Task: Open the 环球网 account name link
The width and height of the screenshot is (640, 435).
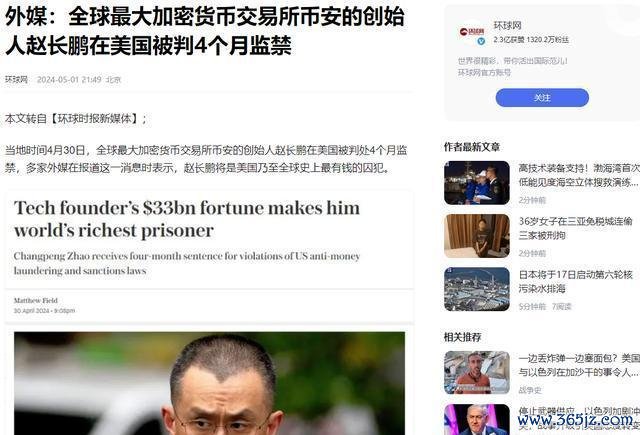Action: click(x=507, y=26)
